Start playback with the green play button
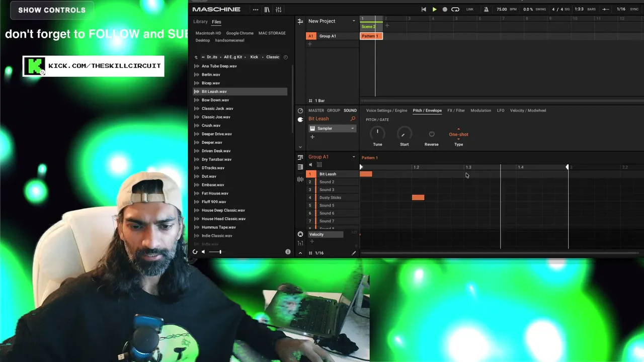This screenshot has height=362, width=644. (434, 9)
